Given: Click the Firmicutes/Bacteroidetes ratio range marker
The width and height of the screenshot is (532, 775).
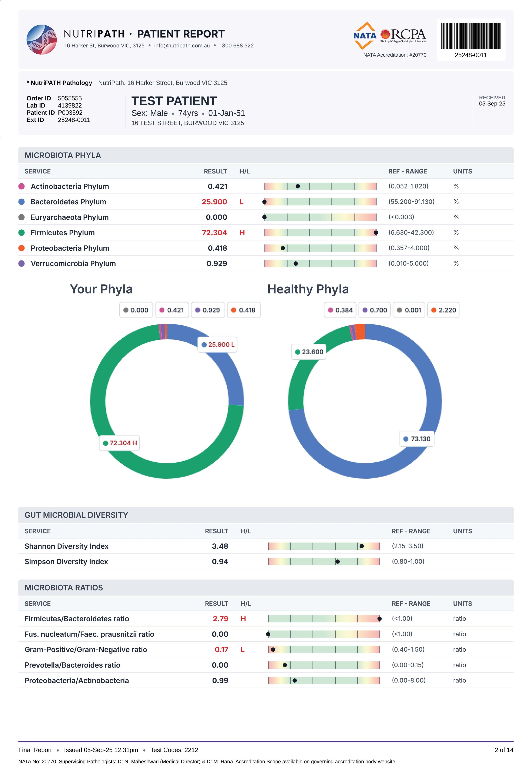Looking at the screenshot, I should point(379,619).
